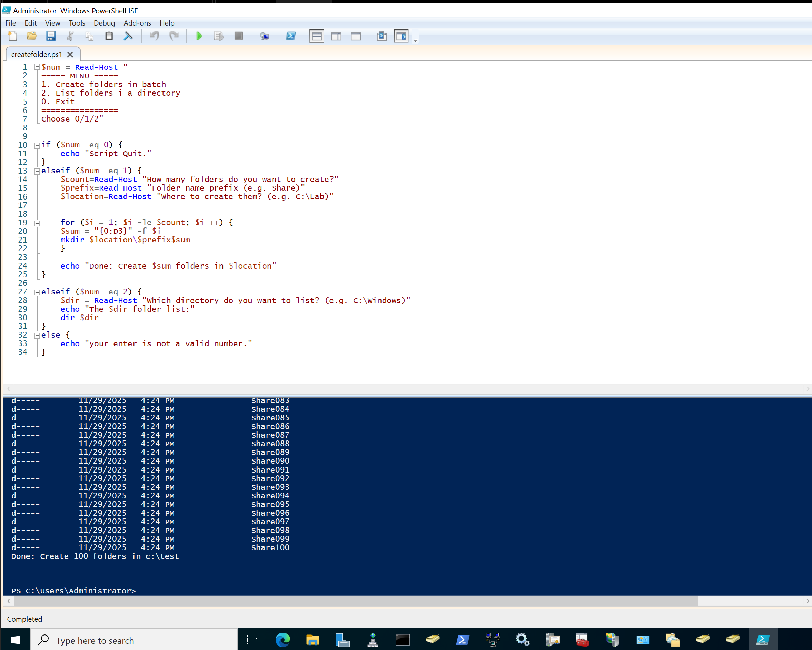
Task: Click the Clear Console Pane icon
Action: 128,36
